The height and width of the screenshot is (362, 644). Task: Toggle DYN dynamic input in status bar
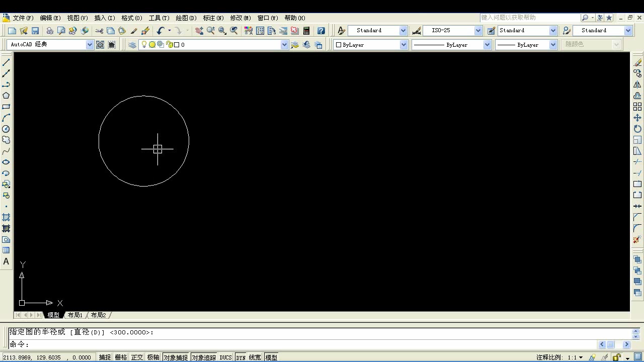click(240, 357)
